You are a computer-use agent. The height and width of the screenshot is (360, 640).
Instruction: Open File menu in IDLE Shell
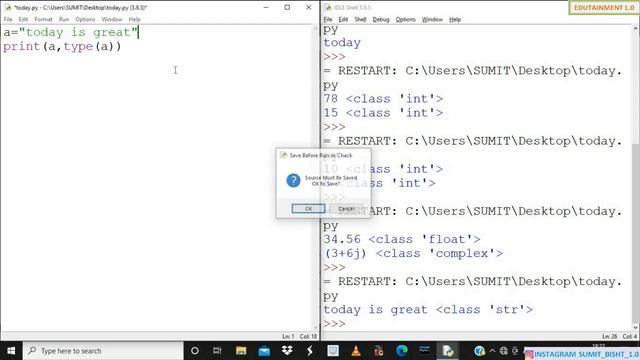click(x=328, y=19)
